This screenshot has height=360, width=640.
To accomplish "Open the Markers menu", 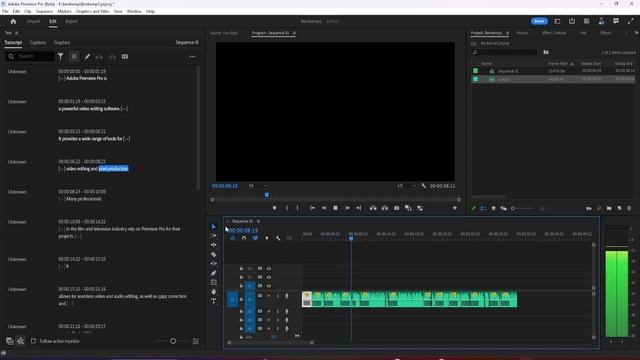I will pos(64,11).
